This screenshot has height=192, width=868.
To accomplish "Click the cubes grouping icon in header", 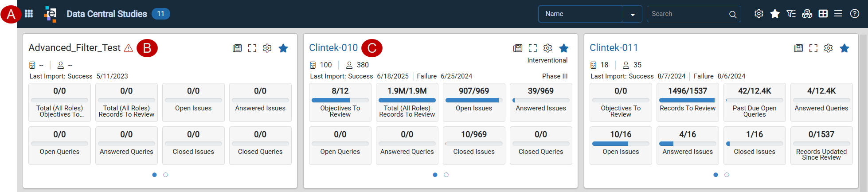I will [807, 14].
